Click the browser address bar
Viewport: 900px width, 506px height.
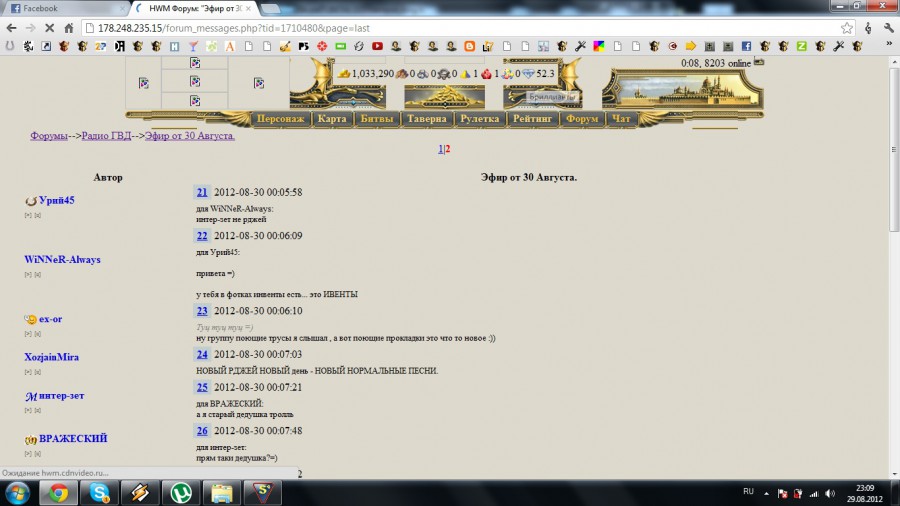click(x=450, y=28)
